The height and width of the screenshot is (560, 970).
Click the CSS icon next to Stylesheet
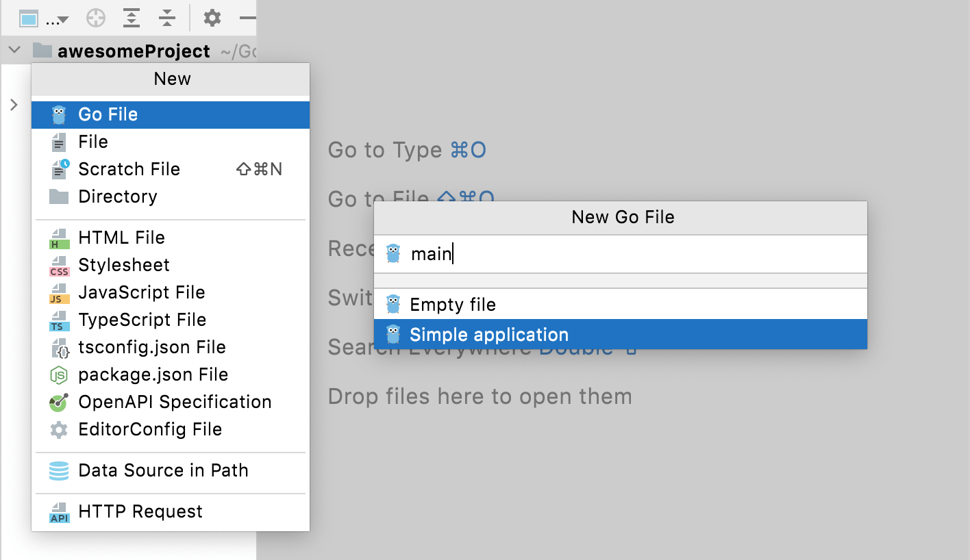click(60, 265)
